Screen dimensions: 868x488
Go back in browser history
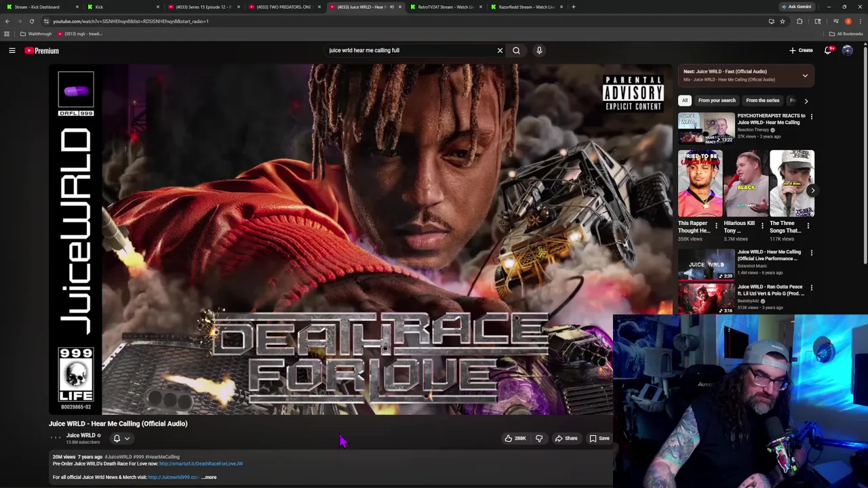coord(7,21)
